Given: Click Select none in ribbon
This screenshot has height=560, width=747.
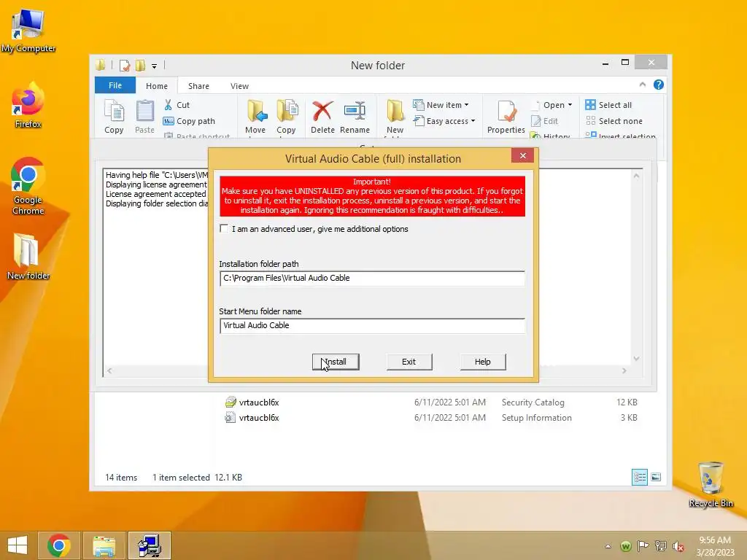Looking at the screenshot, I should coord(614,121).
